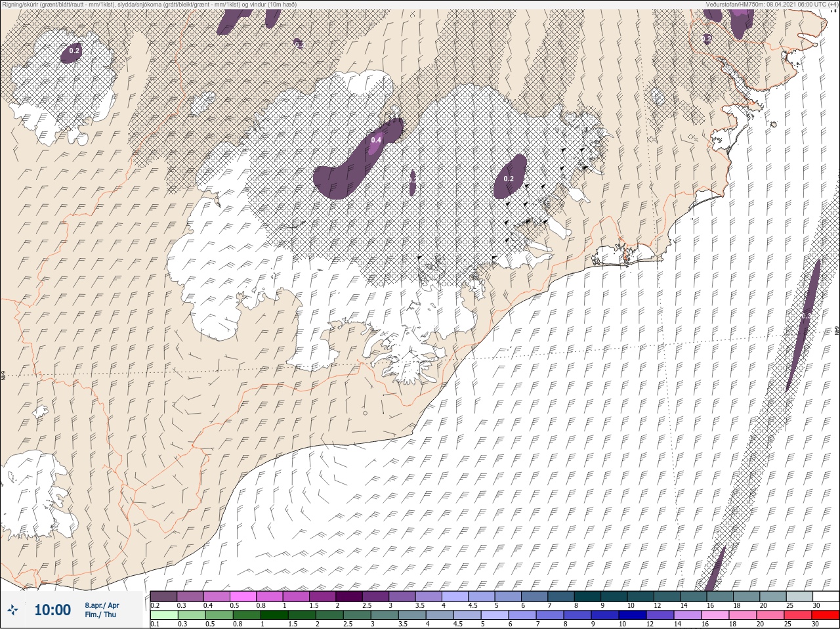
Task: Select the light lavender 4–4.5 swatch in upper legend
Action: point(455,597)
